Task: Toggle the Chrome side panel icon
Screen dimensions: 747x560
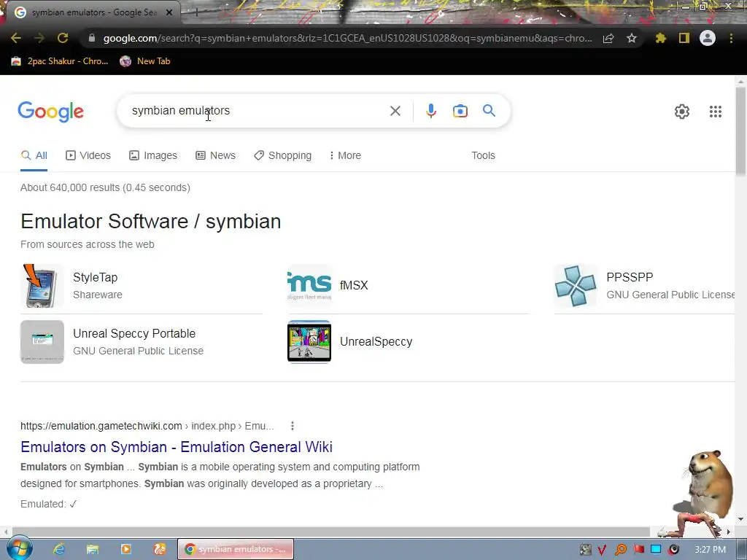Action: pyautogui.click(x=684, y=38)
